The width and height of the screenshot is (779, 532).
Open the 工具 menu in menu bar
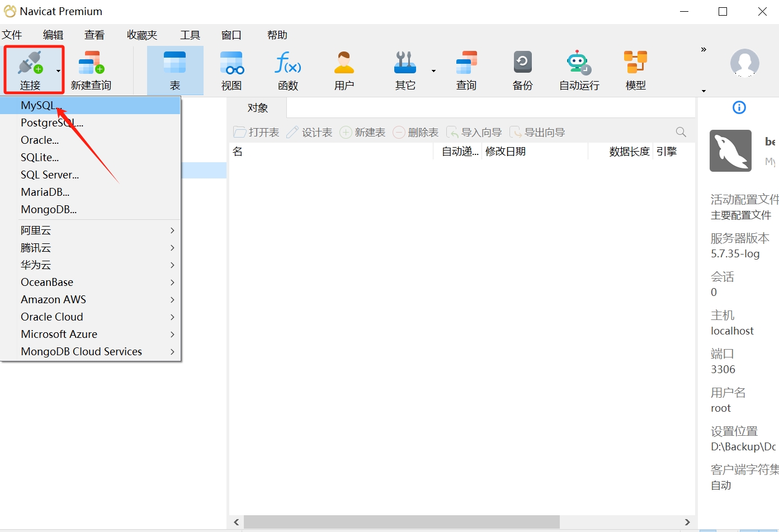(190, 35)
